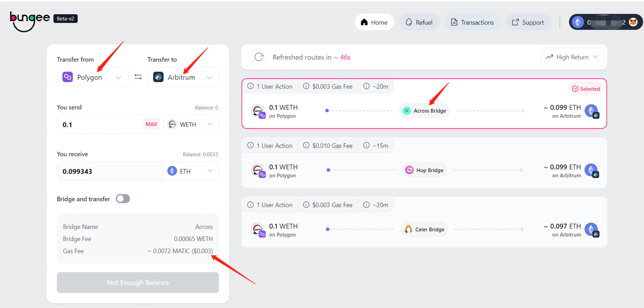Click the ETH token icon in receive field
This screenshot has height=308, width=644.
click(x=172, y=171)
